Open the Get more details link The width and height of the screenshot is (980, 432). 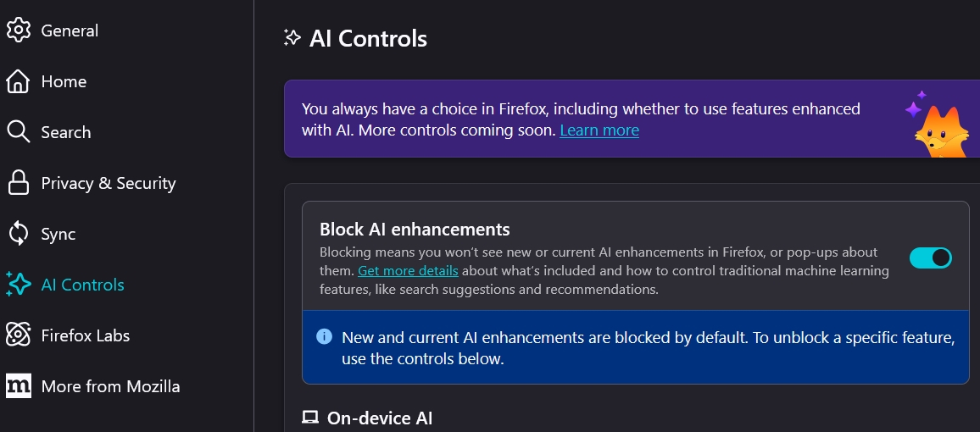[408, 271]
